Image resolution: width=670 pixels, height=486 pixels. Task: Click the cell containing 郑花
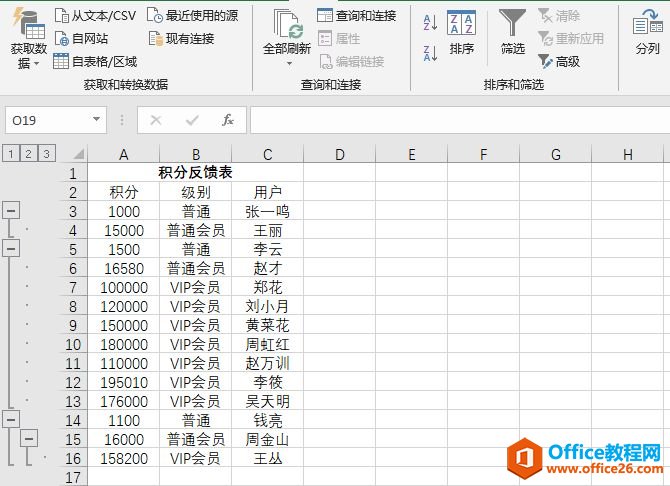click(x=267, y=287)
